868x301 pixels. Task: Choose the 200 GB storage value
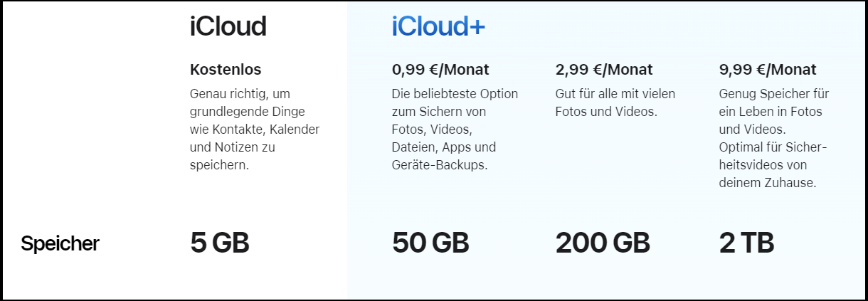coord(602,243)
